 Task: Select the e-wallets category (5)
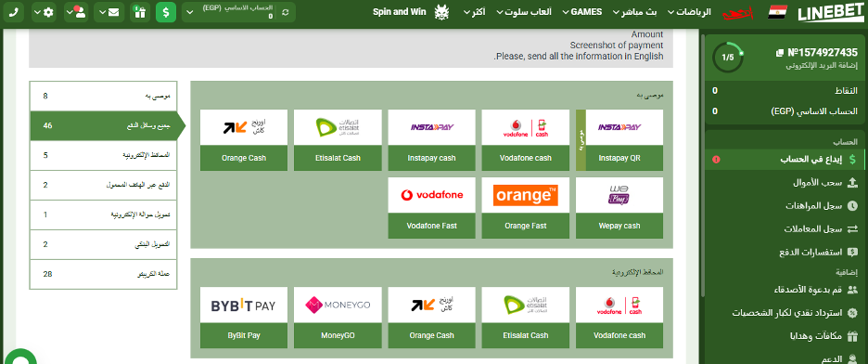[x=104, y=156]
